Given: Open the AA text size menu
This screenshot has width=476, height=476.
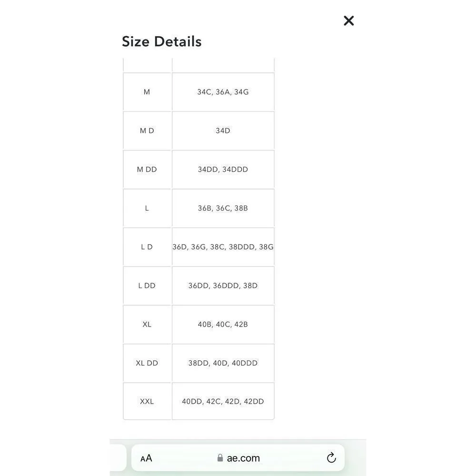Looking at the screenshot, I should 146,458.
